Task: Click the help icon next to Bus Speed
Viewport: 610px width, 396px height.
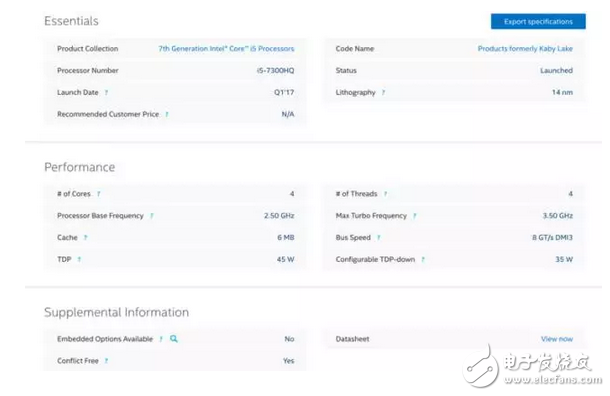Action: (379, 238)
